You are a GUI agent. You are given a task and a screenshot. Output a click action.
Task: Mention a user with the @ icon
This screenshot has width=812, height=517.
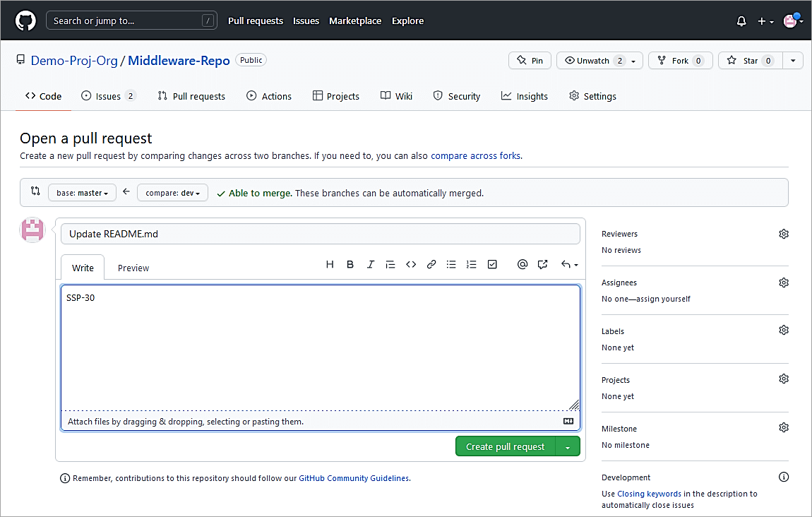(523, 265)
